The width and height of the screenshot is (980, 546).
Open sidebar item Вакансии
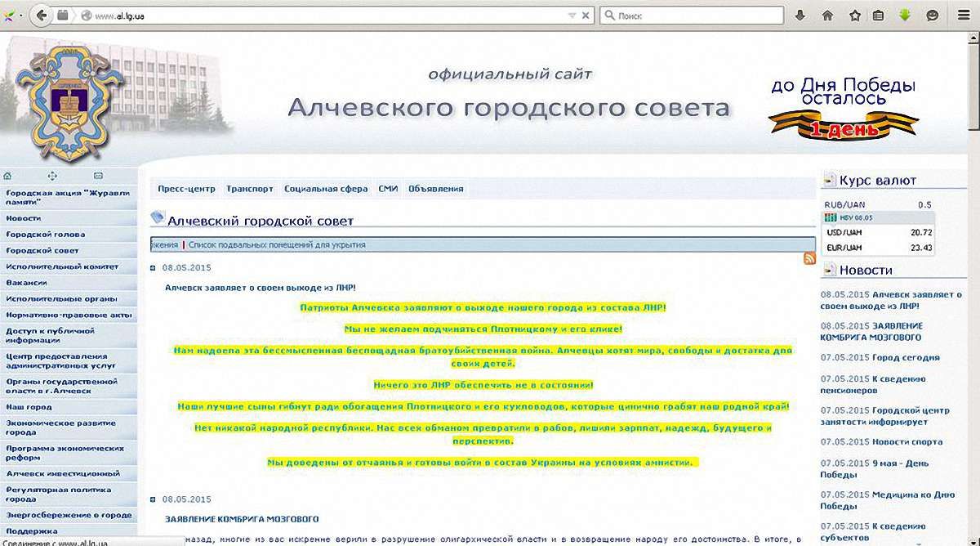point(68,283)
